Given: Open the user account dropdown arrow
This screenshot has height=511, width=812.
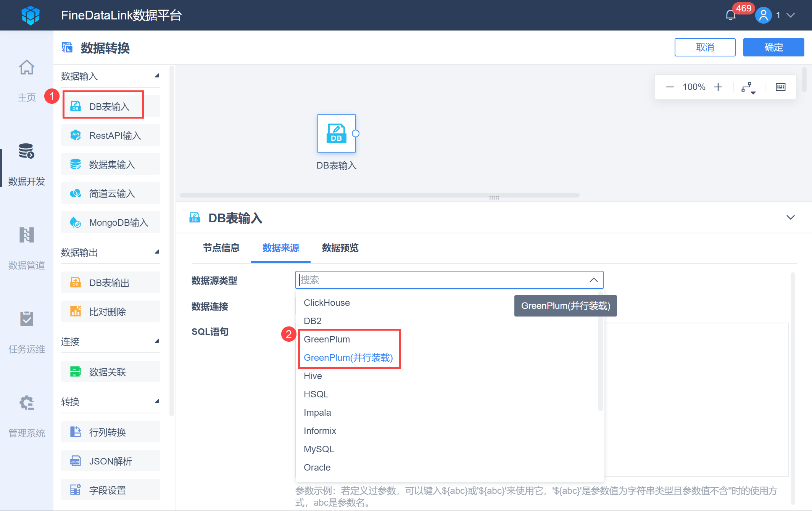Looking at the screenshot, I should click(791, 15).
